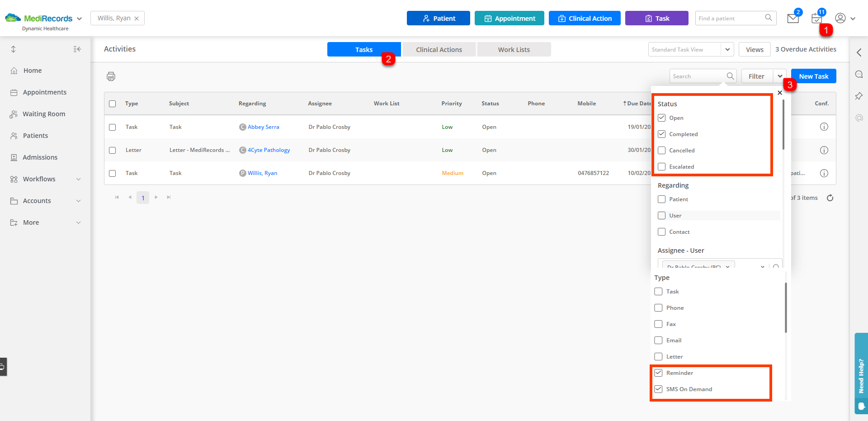
Task: Expand the right panel arrow icon
Action: pyautogui.click(x=859, y=52)
